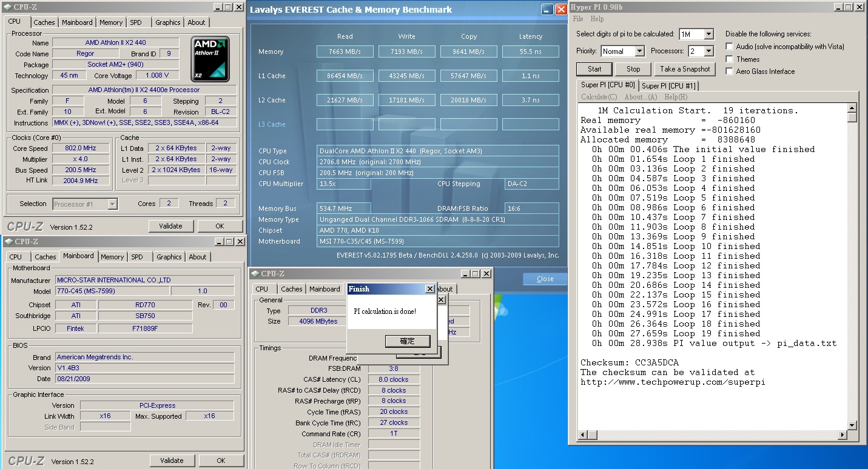This screenshot has height=469, width=868.
Task: Click scroll left arrow in Hyper PI
Action: 584,434
